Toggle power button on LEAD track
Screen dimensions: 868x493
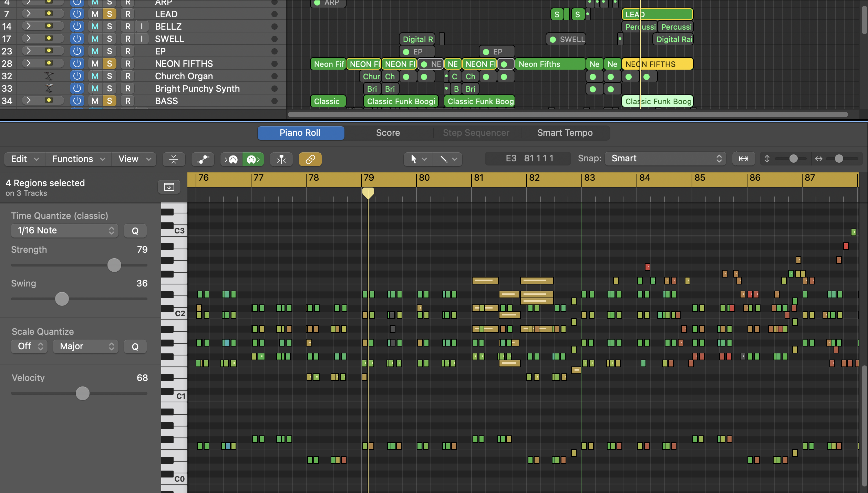pyautogui.click(x=77, y=14)
